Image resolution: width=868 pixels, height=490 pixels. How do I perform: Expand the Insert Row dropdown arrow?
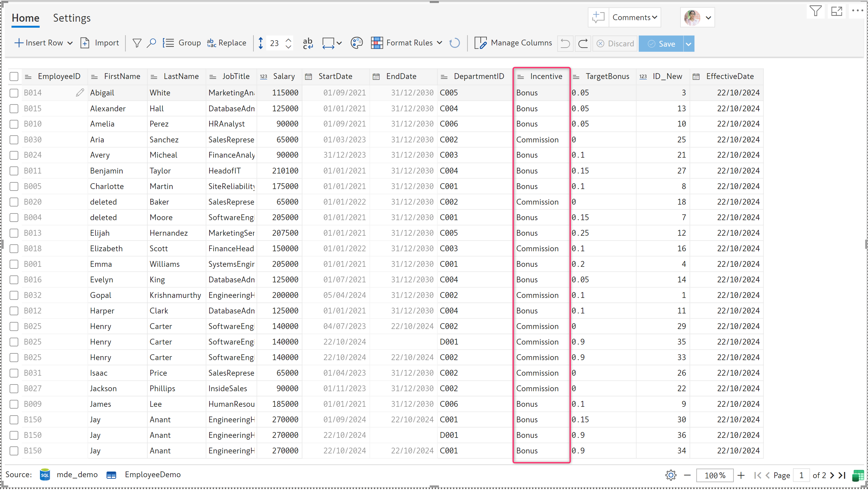click(70, 43)
